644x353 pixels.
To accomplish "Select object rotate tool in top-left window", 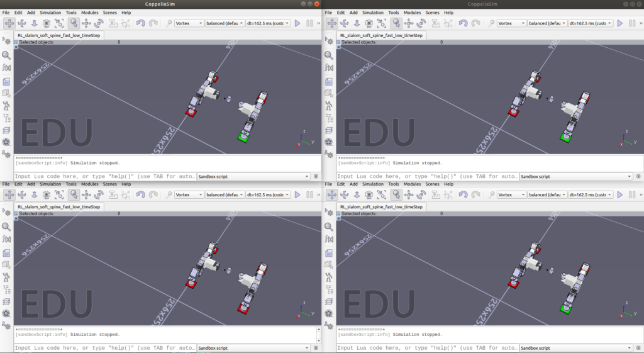I will 99,23.
